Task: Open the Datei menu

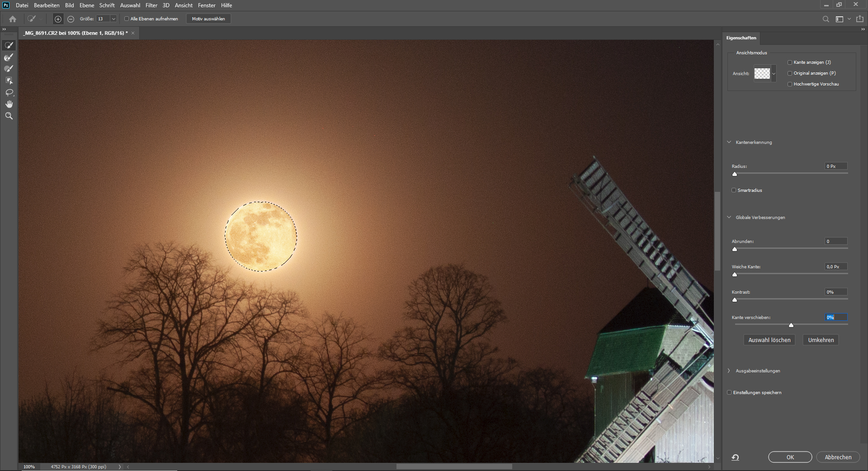Action: [22, 5]
